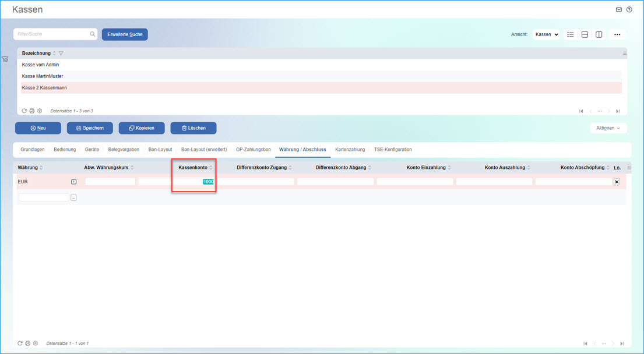644x354 pixels.
Task: Refresh the Kassen record list
Action: click(24, 111)
